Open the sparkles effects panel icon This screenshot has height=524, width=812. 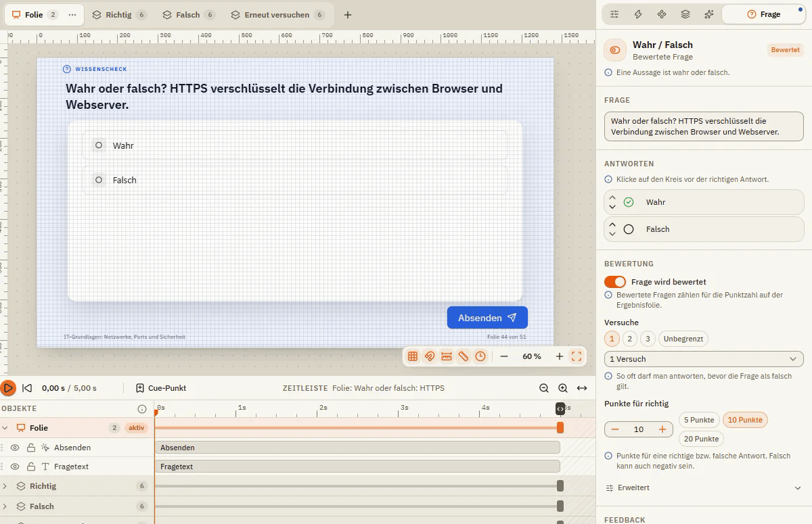pos(709,14)
